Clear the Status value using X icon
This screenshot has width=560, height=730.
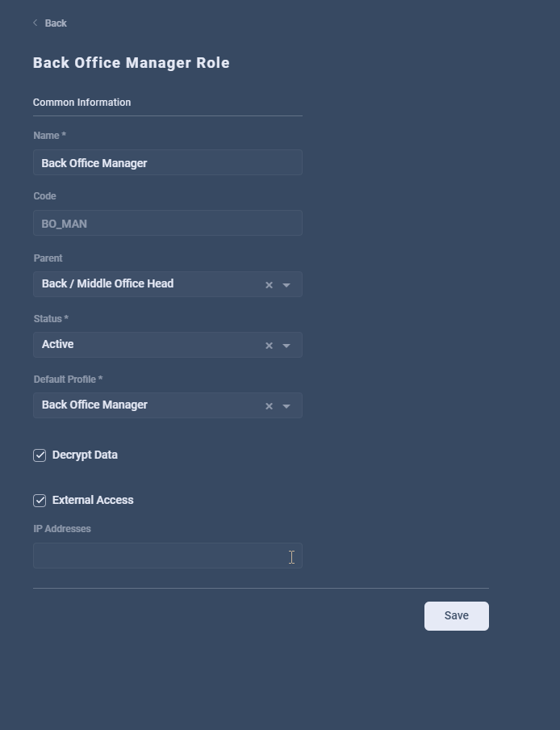269,346
